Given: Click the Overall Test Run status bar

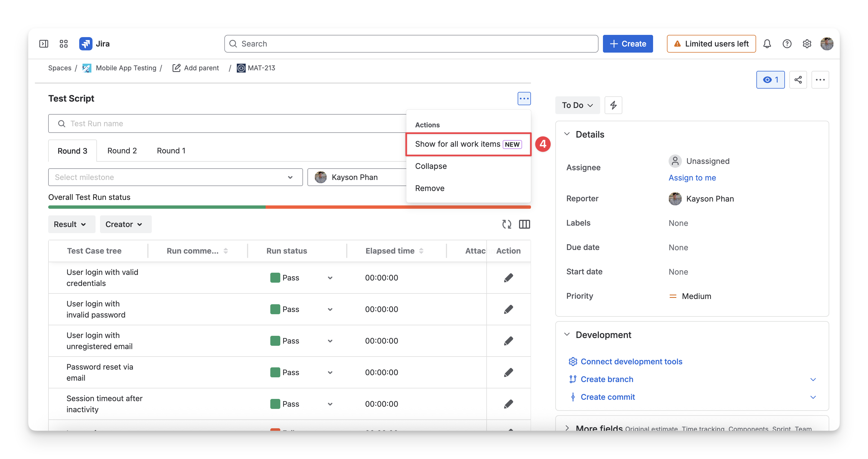Looking at the screenshot, I should click(x=289, y=207).
